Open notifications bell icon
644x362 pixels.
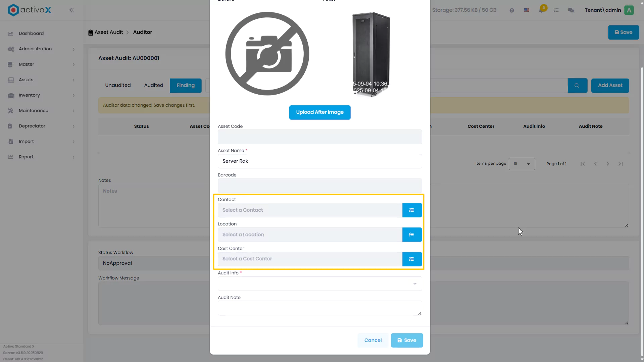[541, 9]
